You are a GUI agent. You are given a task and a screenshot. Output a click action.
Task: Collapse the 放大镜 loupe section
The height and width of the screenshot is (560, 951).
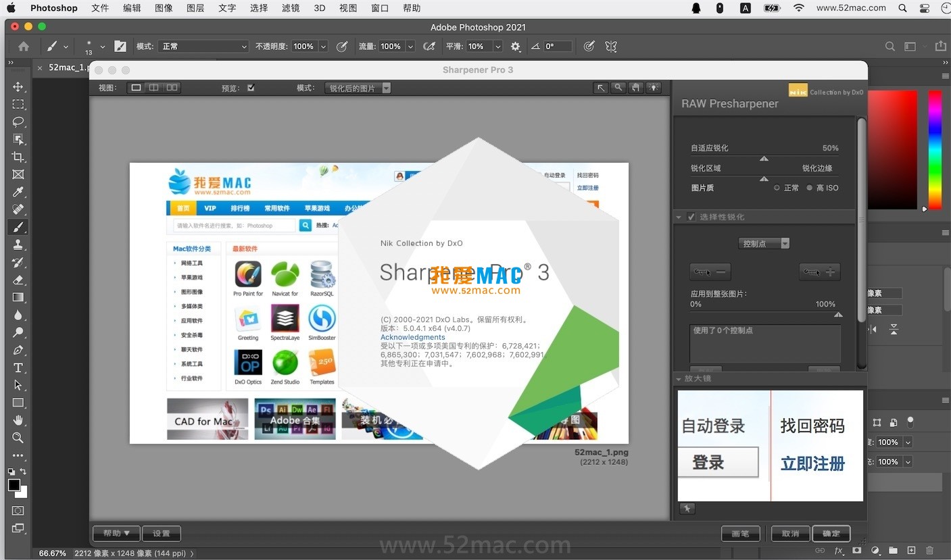679,378
